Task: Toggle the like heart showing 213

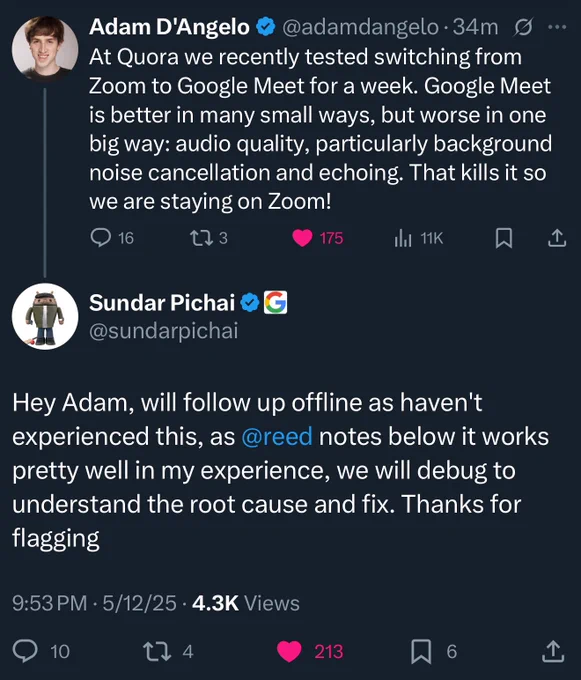Action: 289,651
